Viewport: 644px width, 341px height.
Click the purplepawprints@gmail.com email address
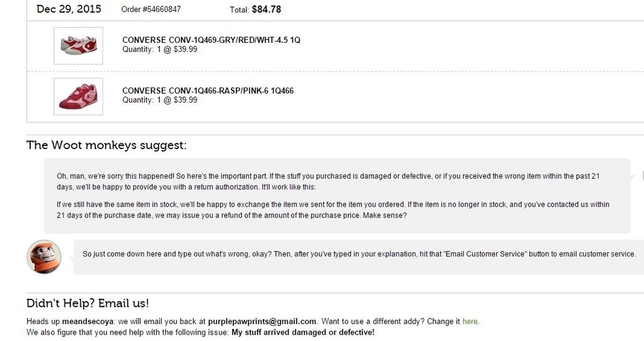pos(262,321)
